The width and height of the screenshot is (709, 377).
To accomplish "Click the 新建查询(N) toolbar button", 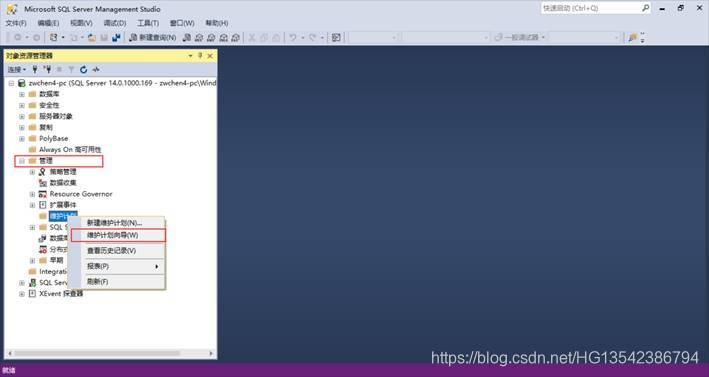I will [153, 38].
